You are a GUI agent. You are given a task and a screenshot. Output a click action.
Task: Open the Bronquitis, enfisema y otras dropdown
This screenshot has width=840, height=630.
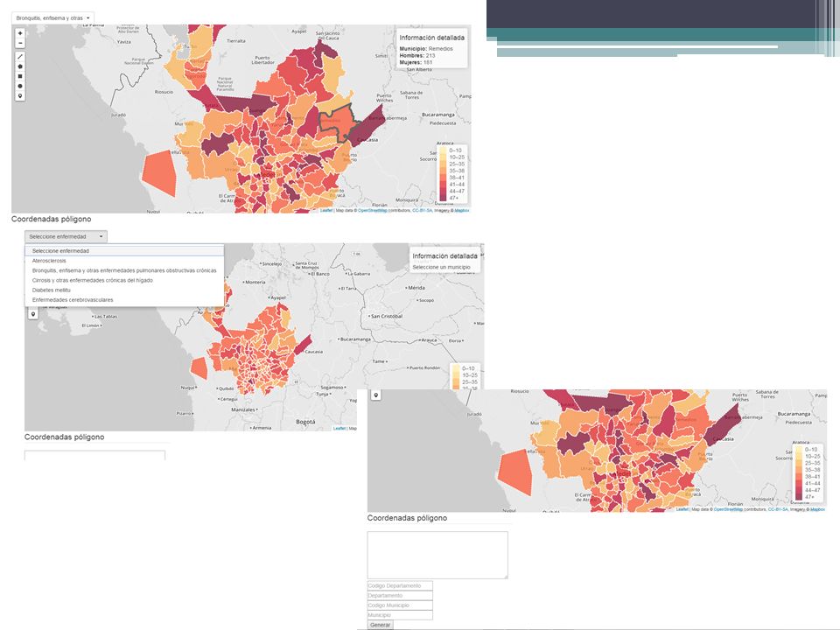pyautogui.click(x=52, y=18)
